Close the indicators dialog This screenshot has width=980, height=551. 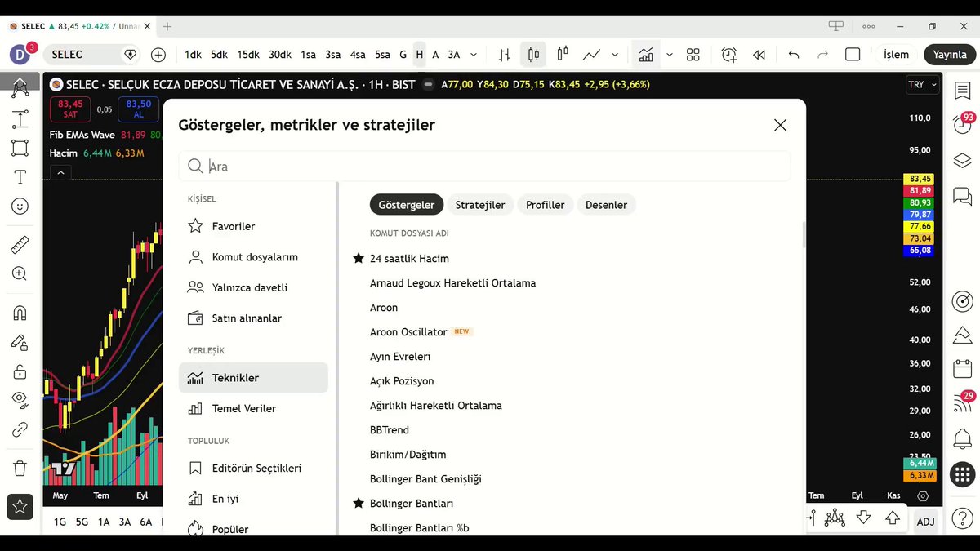pyautogui.click(x=780, y=125)
